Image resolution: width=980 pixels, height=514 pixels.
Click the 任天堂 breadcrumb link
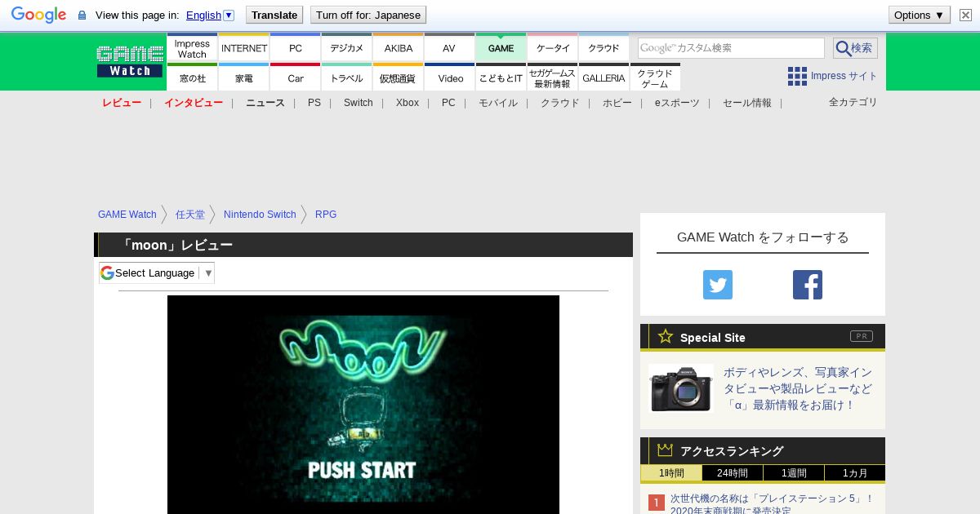click(190, 215)
